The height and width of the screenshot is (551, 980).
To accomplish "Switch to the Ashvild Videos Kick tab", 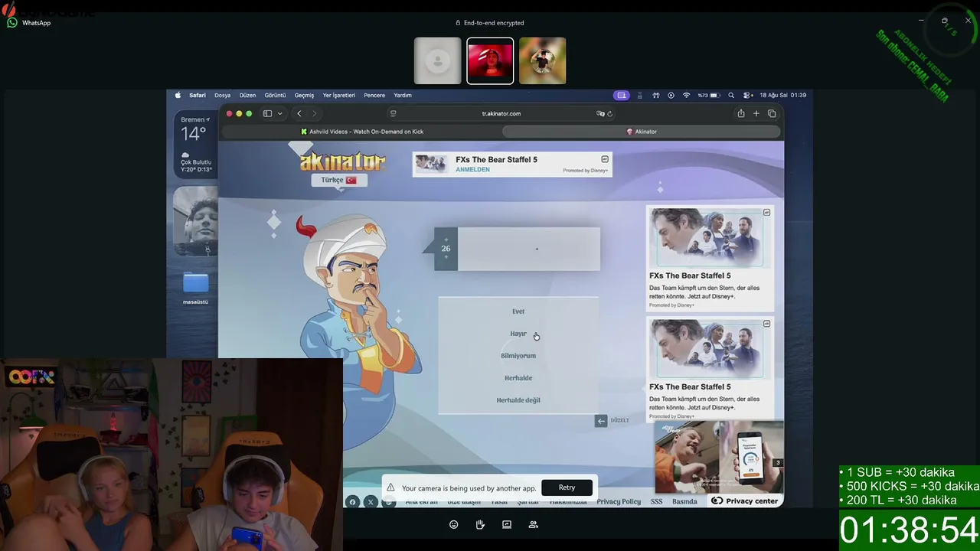I will 361,132.
